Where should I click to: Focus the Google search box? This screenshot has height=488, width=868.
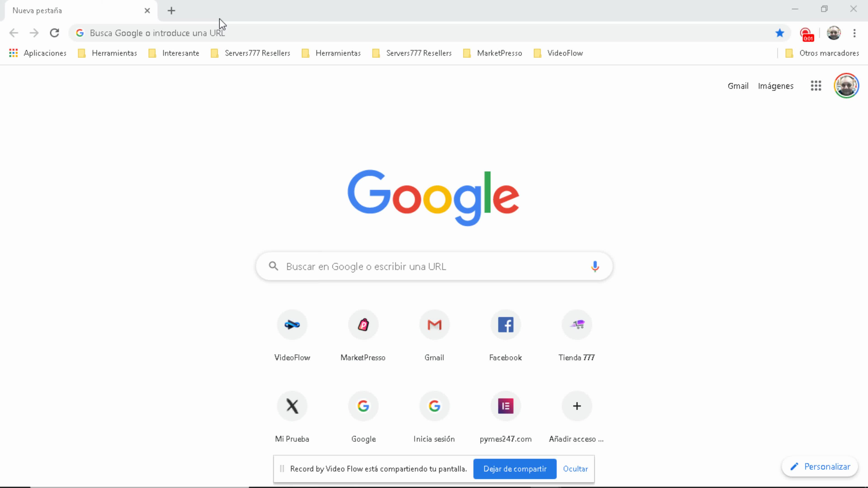(434, 266)
